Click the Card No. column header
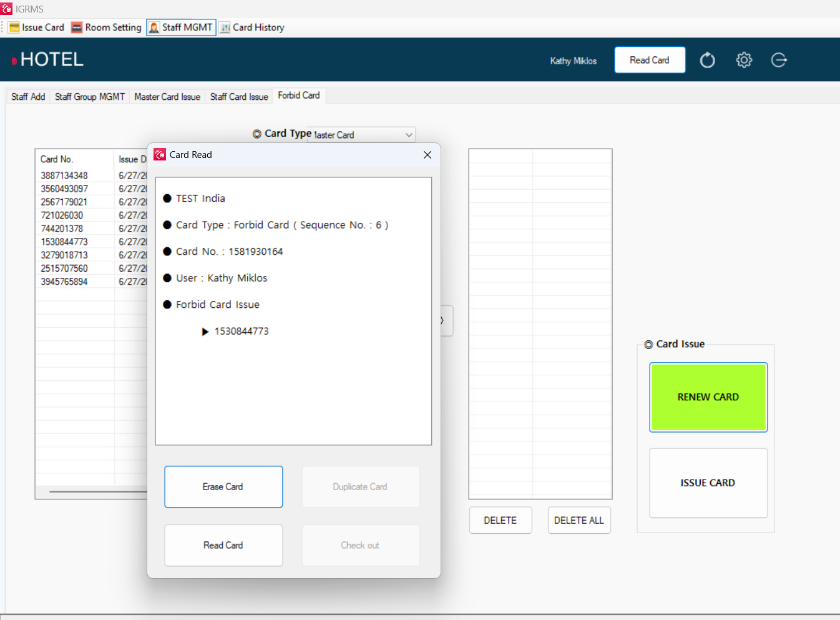840x620 pixels. tap(74, 159)
